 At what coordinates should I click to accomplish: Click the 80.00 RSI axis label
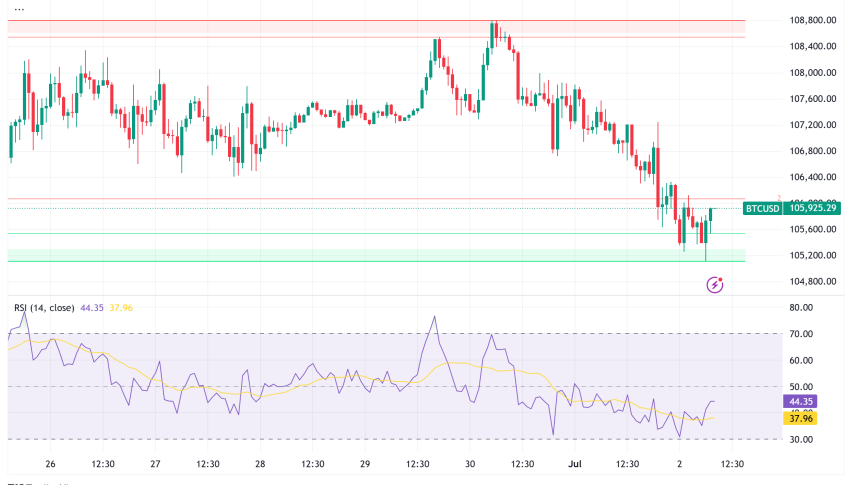click(x=801, y=307)
